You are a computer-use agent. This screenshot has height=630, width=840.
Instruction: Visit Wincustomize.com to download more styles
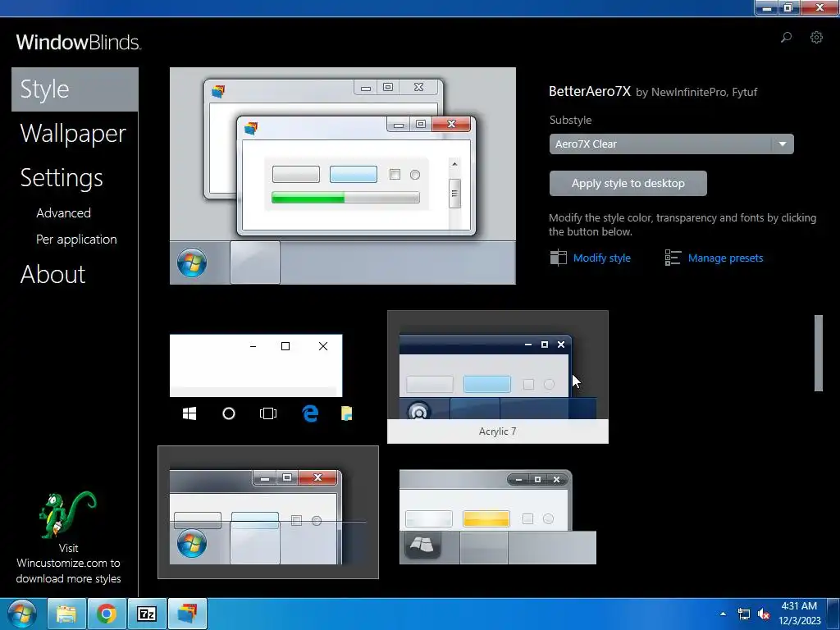click(69, 564)
